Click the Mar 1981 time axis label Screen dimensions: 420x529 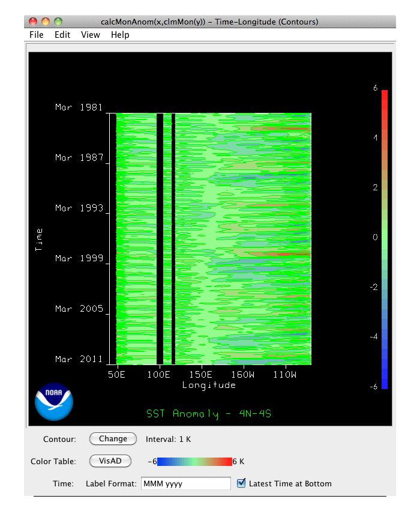click(x=80, y=107)
